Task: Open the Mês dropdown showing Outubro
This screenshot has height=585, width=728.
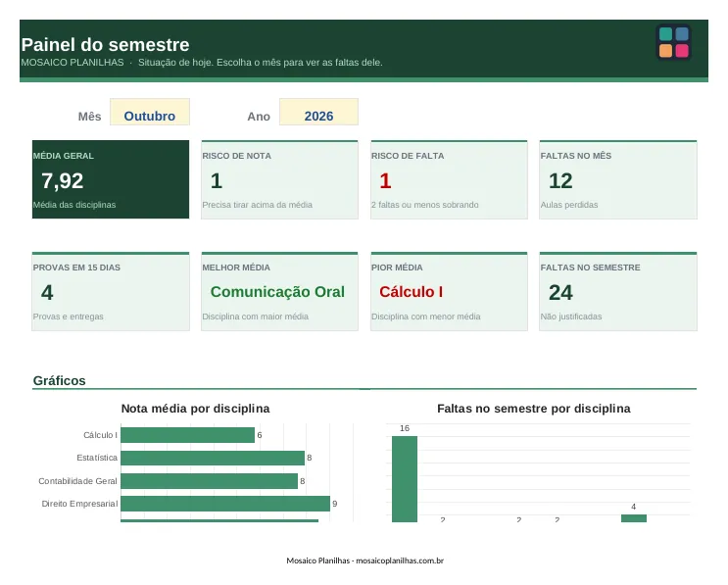Action: point(150,112)
